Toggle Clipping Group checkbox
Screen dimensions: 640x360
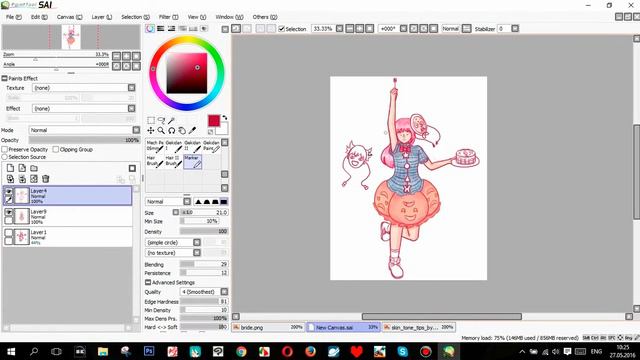[x=56, y=149]
